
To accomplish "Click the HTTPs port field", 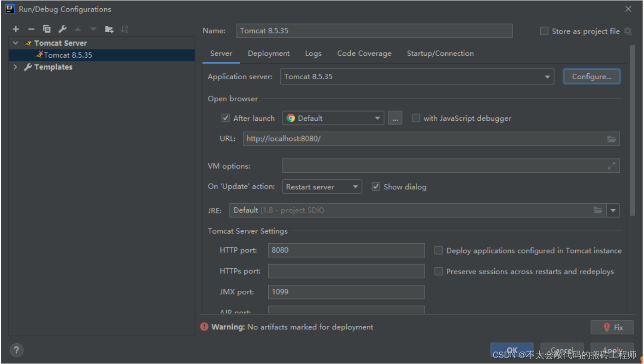I will tap(346, 271).
